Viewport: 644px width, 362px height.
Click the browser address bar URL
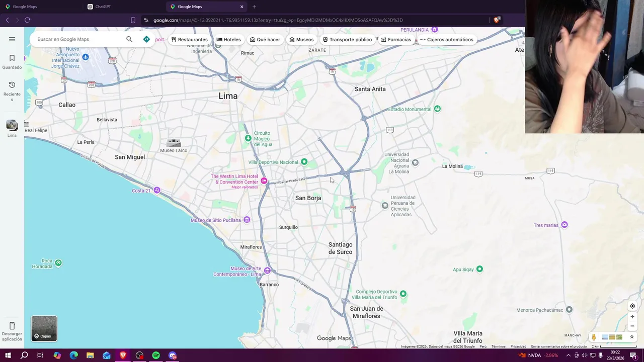pyautogui.click(x=278, y=20)
